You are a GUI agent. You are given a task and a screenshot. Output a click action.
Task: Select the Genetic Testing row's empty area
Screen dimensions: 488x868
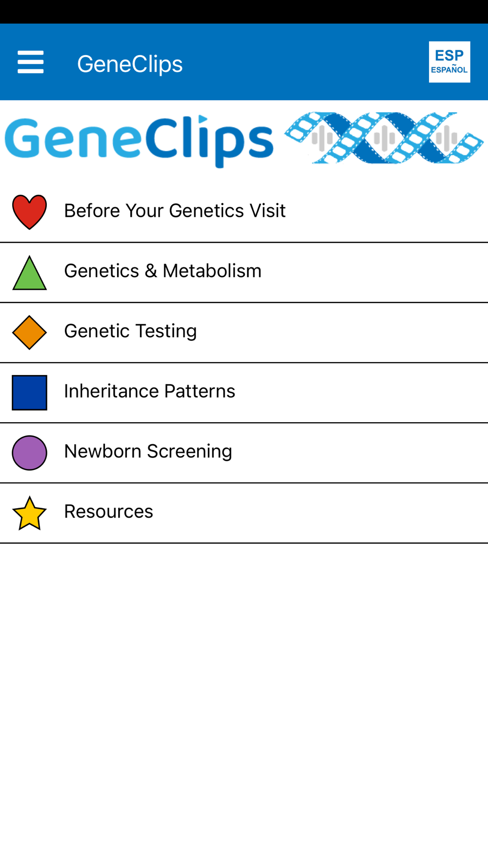(342, 332)
